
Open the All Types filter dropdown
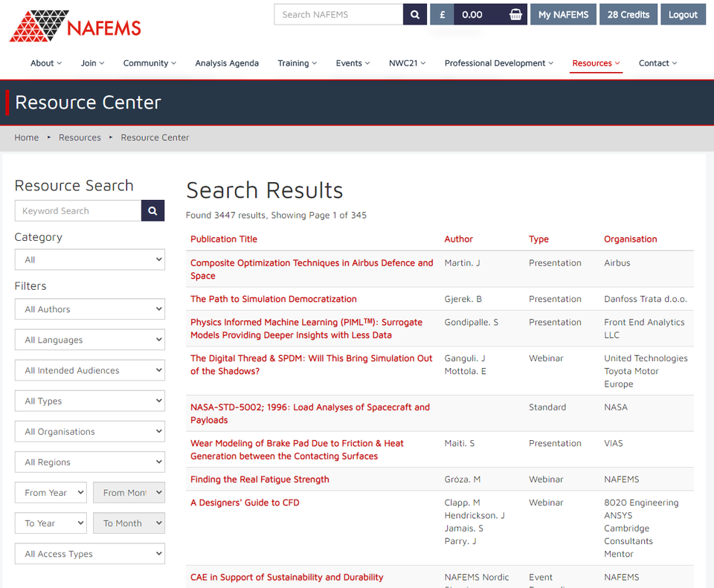pyautogui.click(x=89, y=401)
